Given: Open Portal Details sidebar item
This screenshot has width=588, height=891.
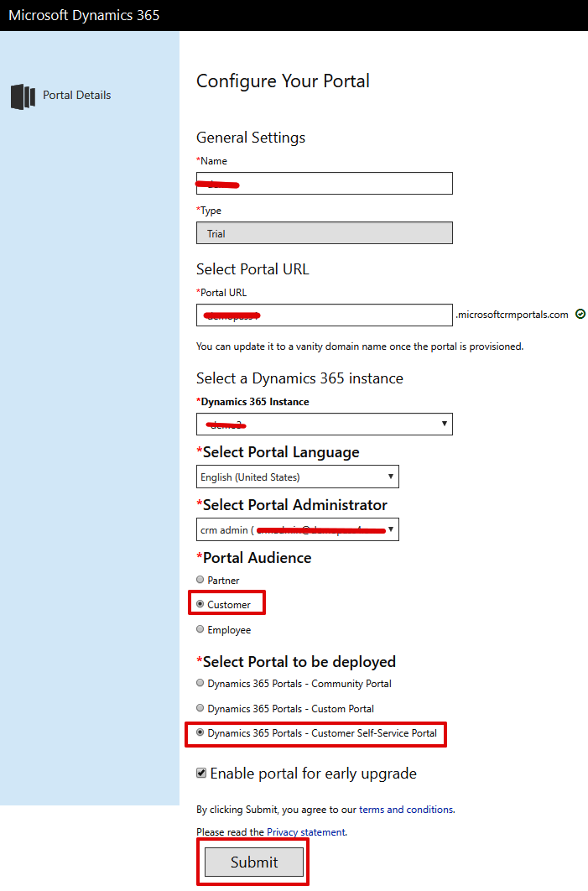Looking at the screenshot, I should 76,96.
